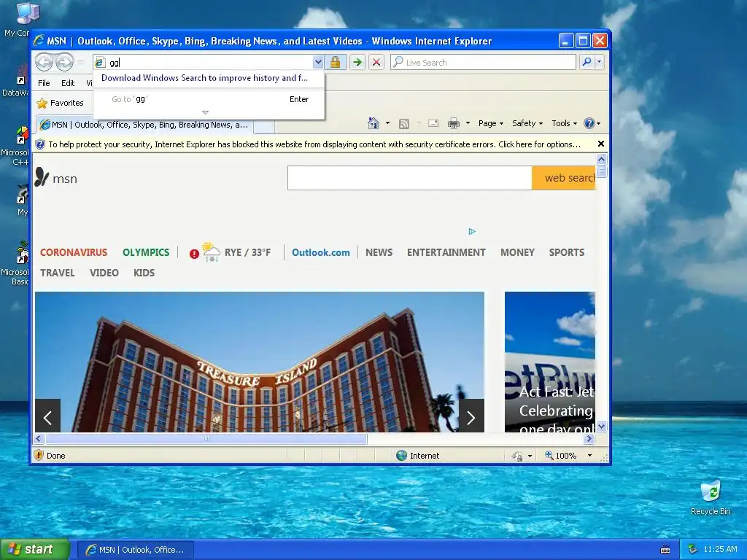
Task: Click the Home icon in command bar
Action: 373,123
